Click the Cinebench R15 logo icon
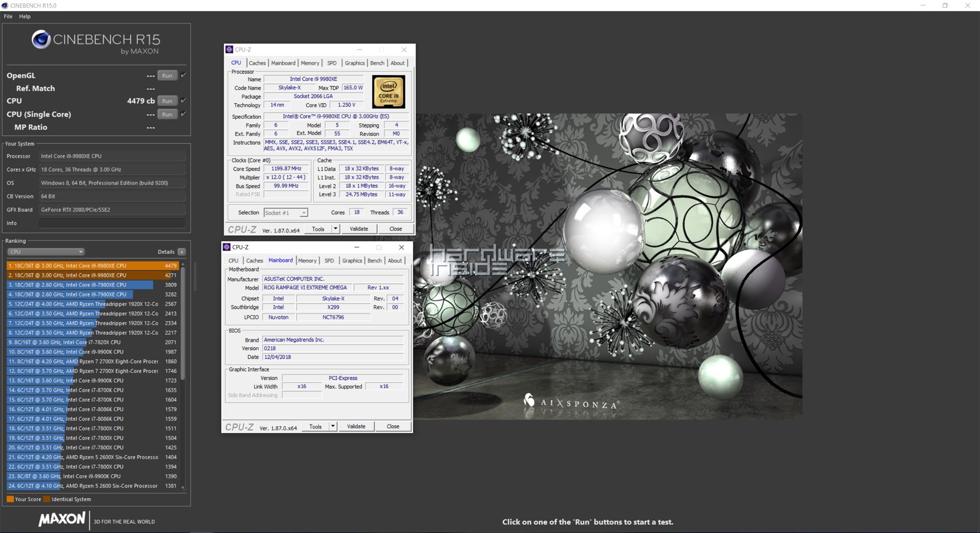The height and width of the screenshot is (533, 980). [x=41, y=39]
